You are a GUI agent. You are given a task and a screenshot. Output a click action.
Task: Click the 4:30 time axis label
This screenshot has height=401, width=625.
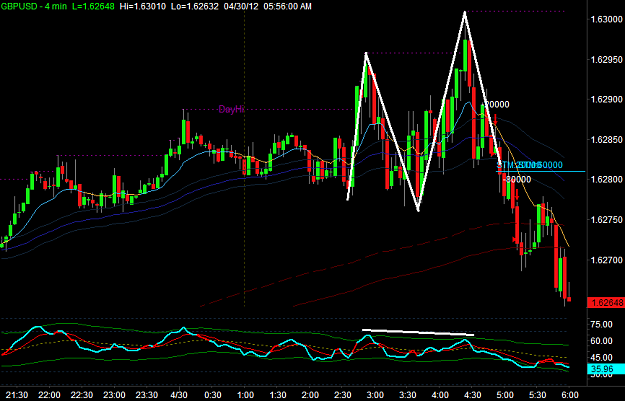click(472, 395)
